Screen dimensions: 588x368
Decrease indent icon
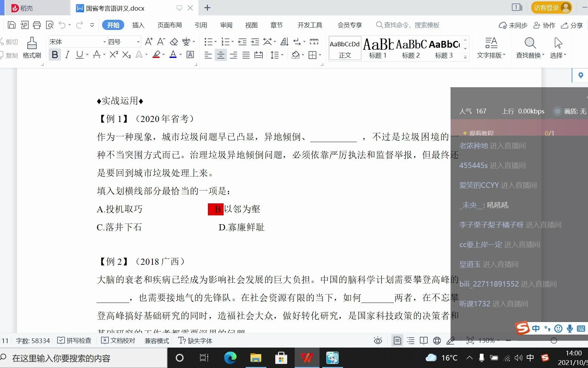(242, 42)
